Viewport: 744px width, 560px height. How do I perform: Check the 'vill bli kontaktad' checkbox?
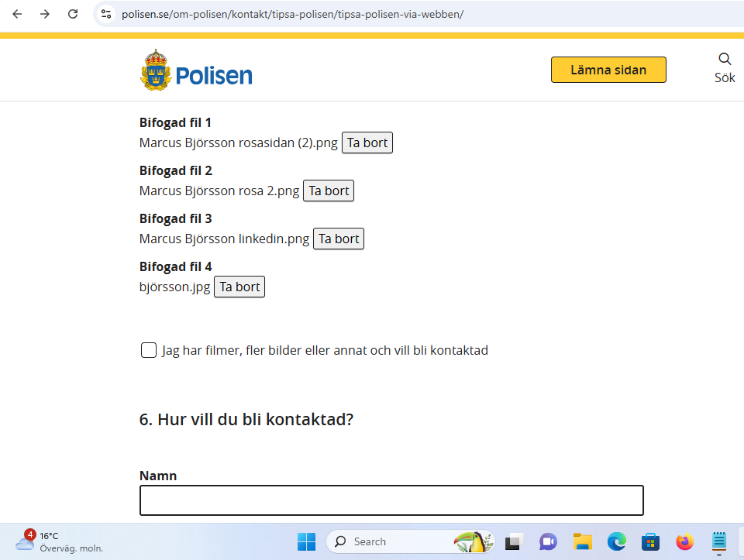(x=149, y=350)
